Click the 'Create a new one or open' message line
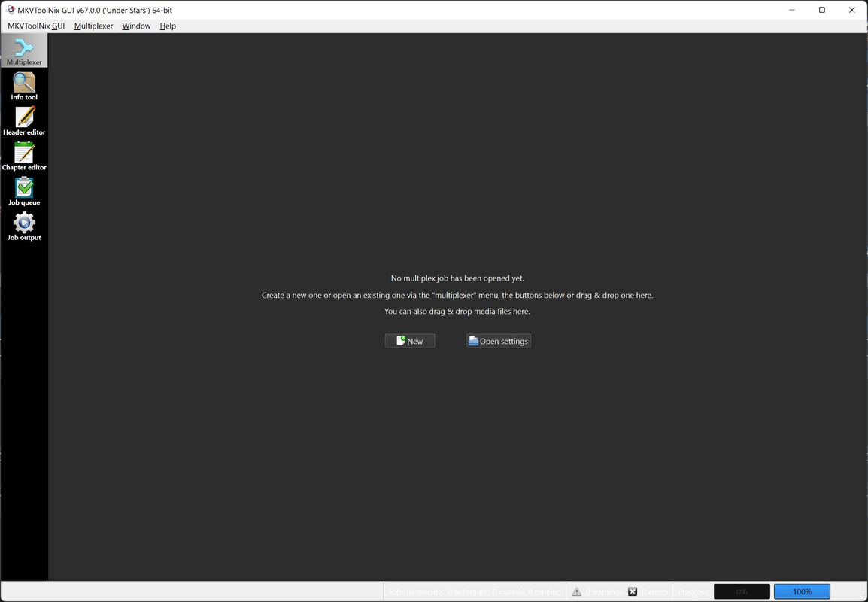 tap(457, 295)
